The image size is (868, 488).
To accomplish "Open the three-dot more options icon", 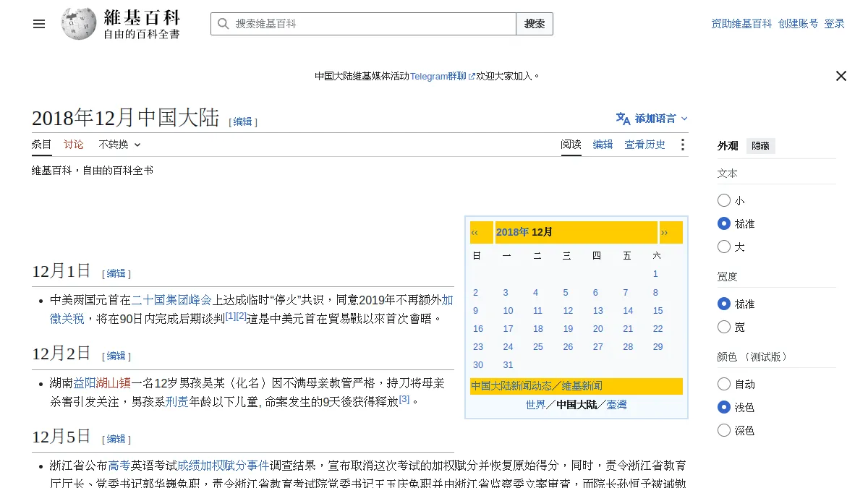I will pos(682,145).
